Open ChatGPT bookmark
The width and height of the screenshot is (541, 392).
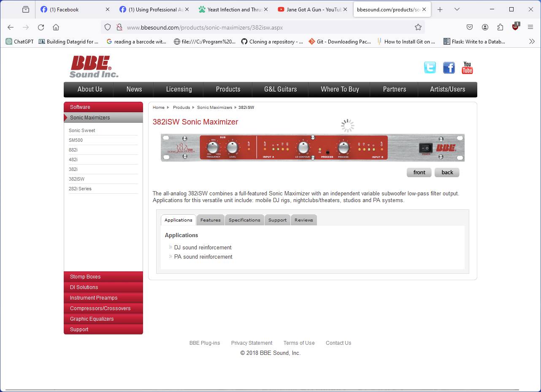pyautogui.click(x=19, y=41)
